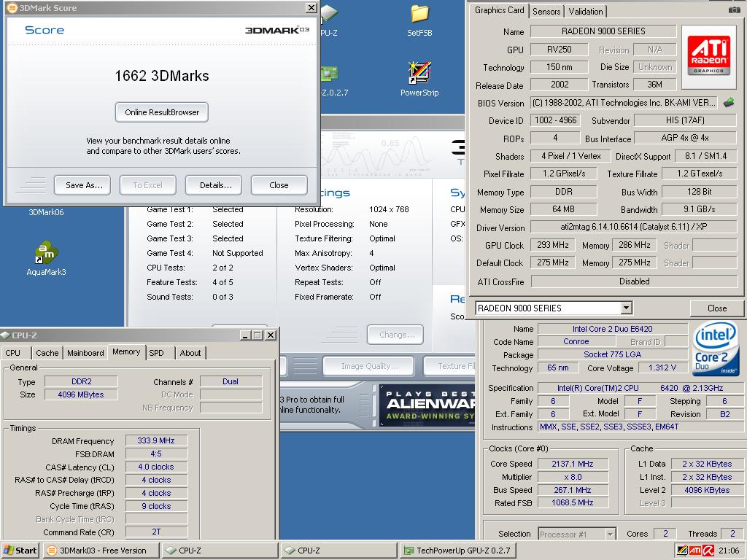Switch to the CPU tab in CPU-Z
The height and width of the screenshot is (560, 747).
(x=13, y=353)
